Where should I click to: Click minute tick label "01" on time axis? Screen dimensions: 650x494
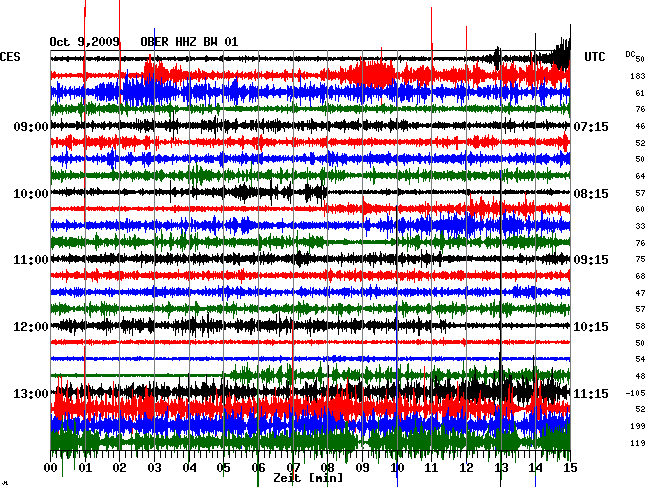click(85, 468)
